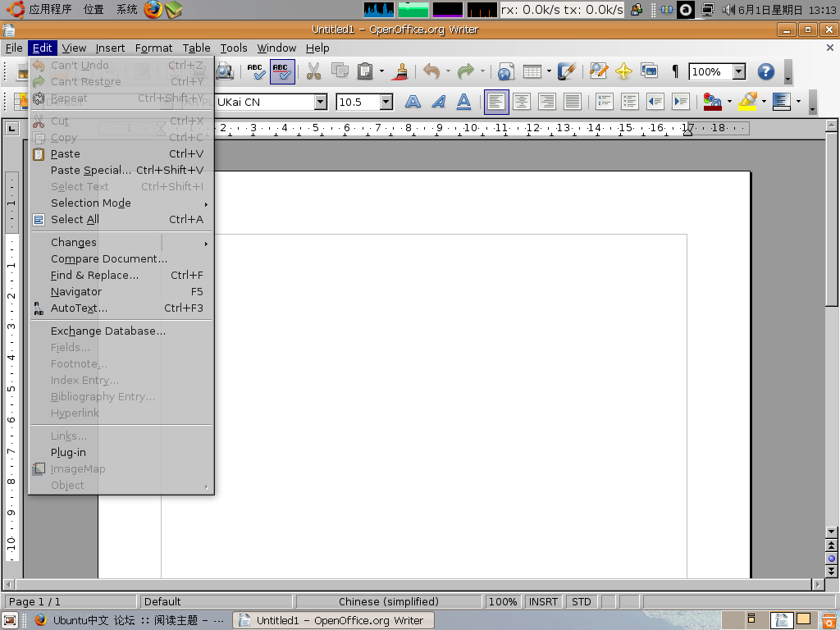The width and height of the screenshot is (840, 630).
Task: Open the Changes submenu
Action: click(x=121, y=243)
